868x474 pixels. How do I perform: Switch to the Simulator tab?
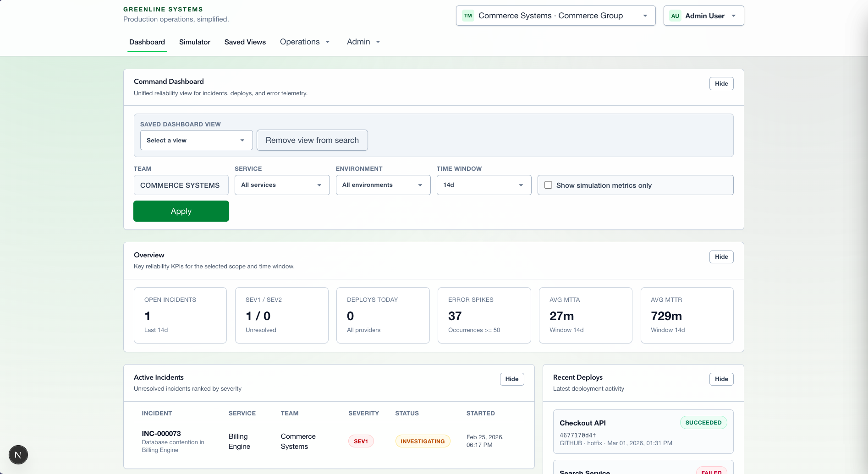point(194,42)
